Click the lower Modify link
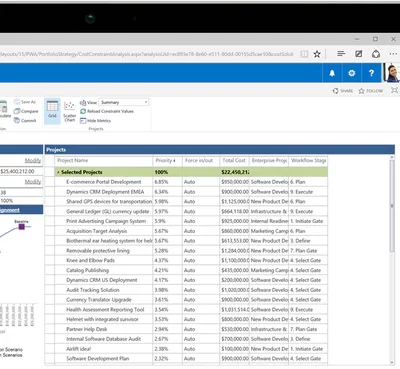 pos(33,182)
